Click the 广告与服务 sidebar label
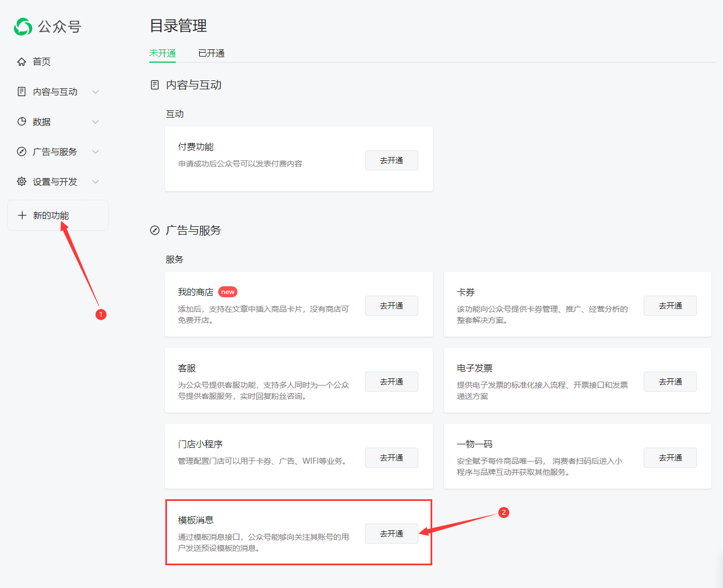The image size is (723, 588). tap(55, 151)
